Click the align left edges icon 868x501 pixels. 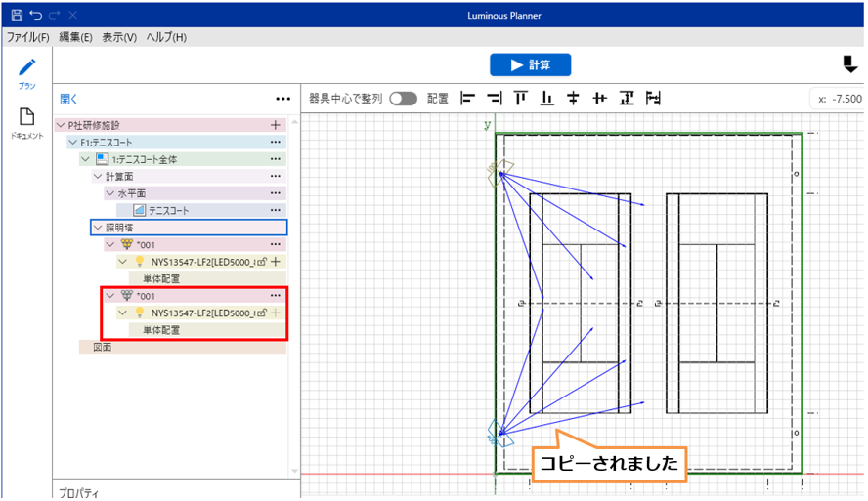pos(468,99)
